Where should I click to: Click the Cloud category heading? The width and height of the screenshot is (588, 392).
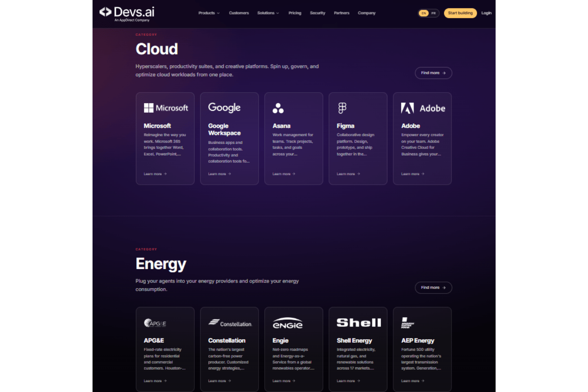(157, 49)
